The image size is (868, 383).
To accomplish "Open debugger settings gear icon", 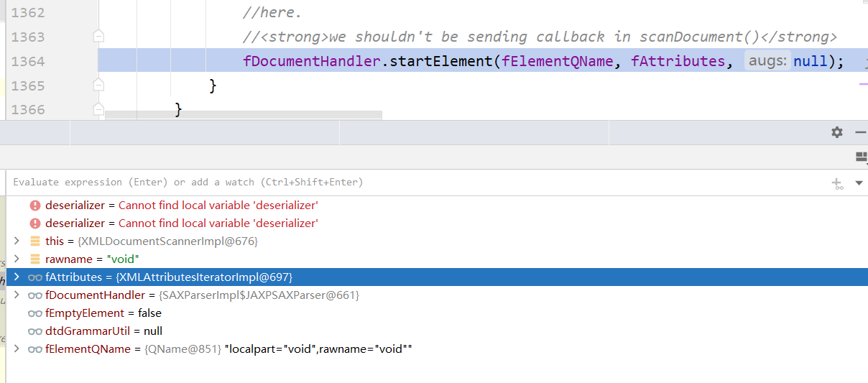I will click(x=837, y=132).
